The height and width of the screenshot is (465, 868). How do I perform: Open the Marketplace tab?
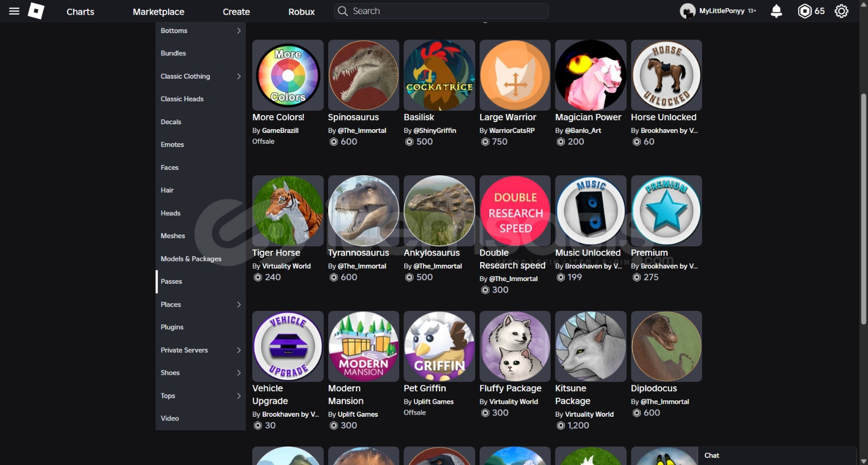[158, 11]
